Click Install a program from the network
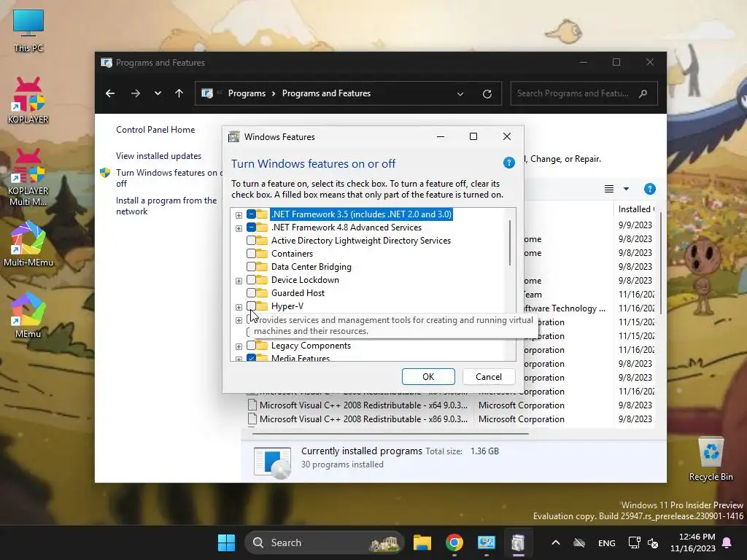Screen dimensions: 747x560 (x=166, y=206)
